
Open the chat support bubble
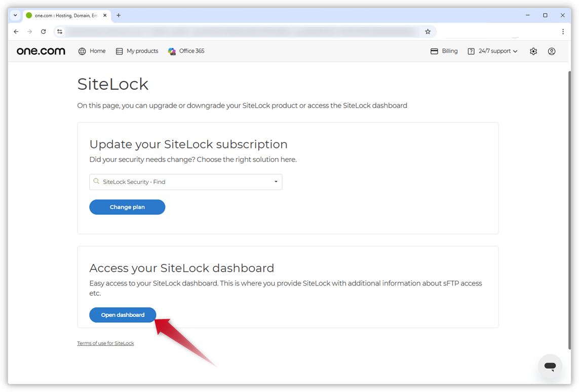550,366
